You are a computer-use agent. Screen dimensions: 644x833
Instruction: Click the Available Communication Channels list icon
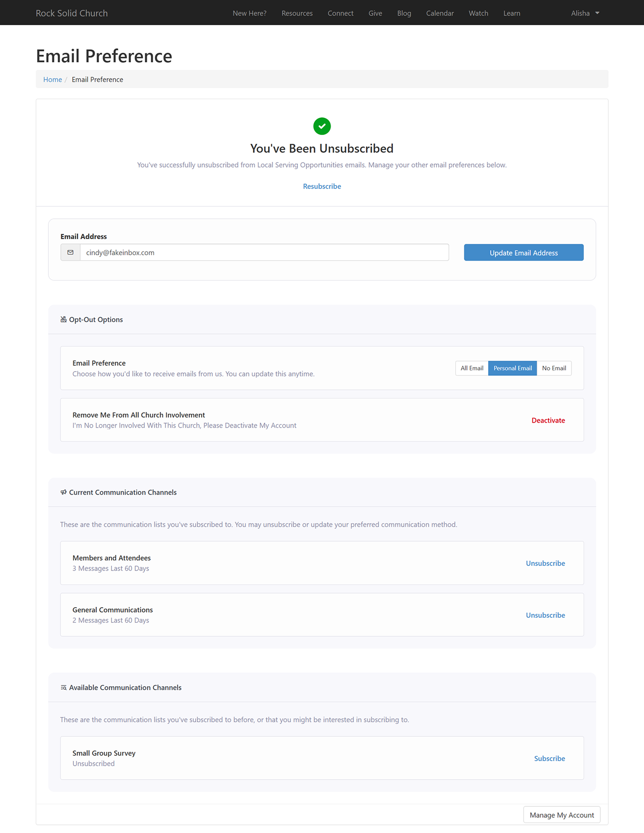(x=63, y=688)
